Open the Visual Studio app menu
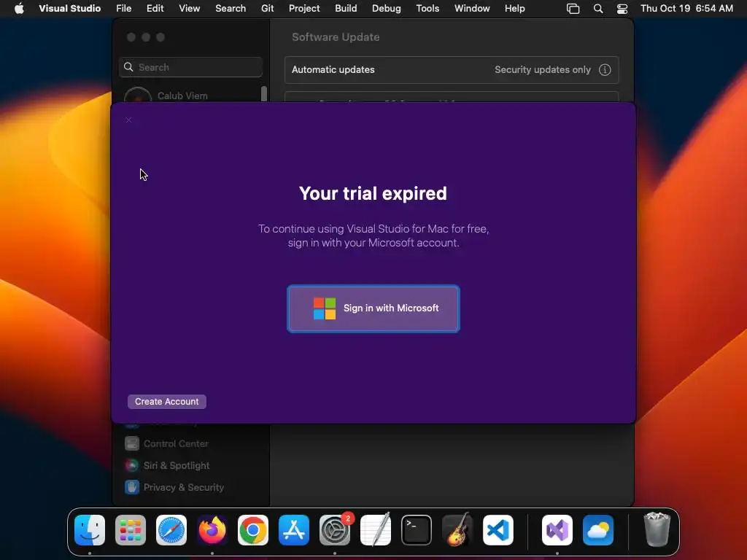This screenshot has height=560, width=747. click(x=69, y=8)
